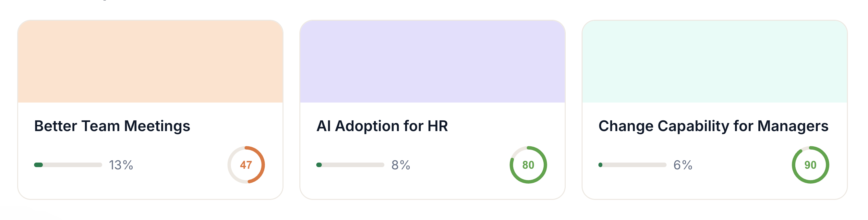Click the 13% progress label
The height and width of the screenshot is (220, 868).
pyautogui.click(x=121, y=165)
